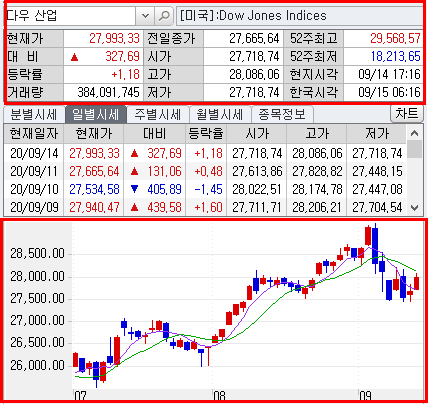Image resolution: width=428 pixels, height=404 pixels.
Task: Open the 주별시세 tab
Action: [x=157, y=115]
